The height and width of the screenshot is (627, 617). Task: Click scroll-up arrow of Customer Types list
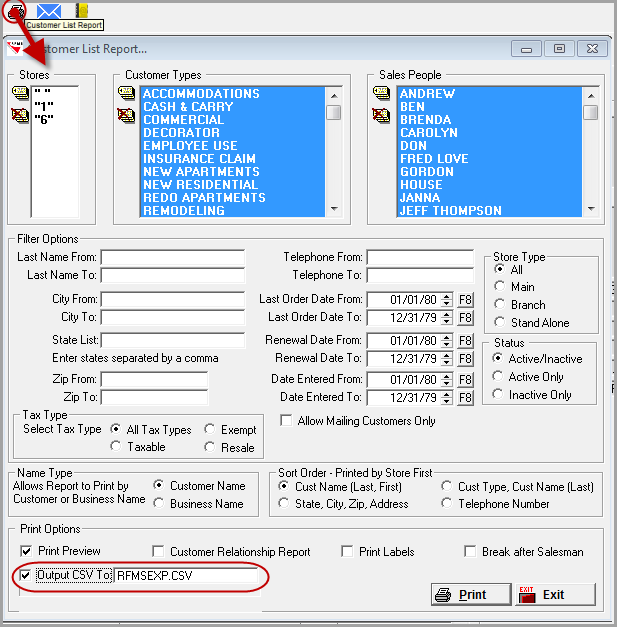(x=334, y=96)
